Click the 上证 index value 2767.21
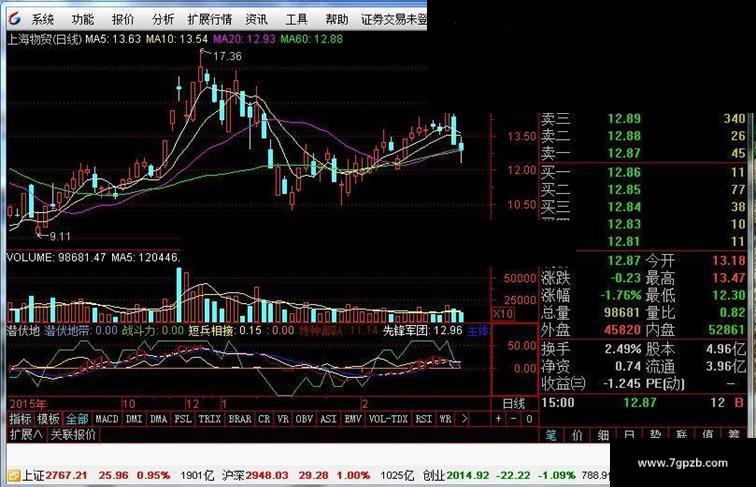 tap(67, 475)
